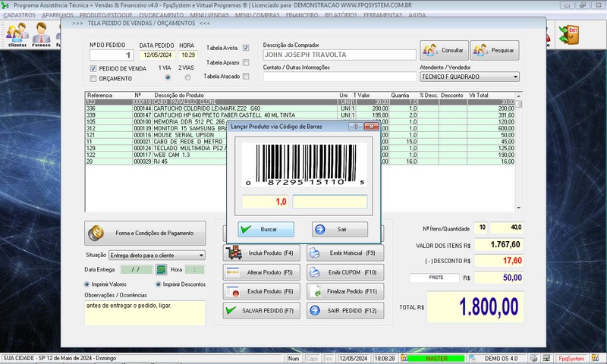Select 2 VIAS radio button

pyautogui.click(x=187, y=77)
